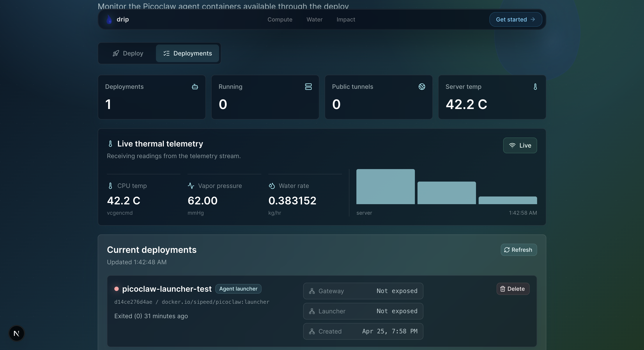Switch to the Deploy tab
This screenshot has width=644, height=350.
pos(128,53)
